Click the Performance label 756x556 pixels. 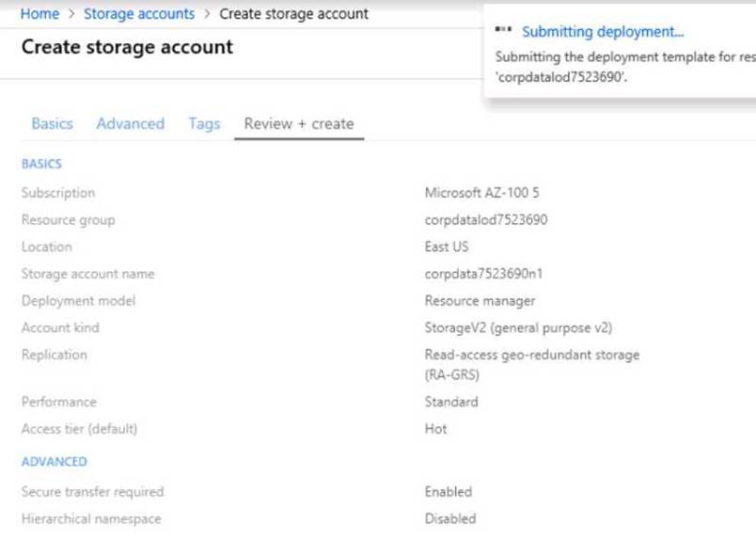(x=59, y=402)
